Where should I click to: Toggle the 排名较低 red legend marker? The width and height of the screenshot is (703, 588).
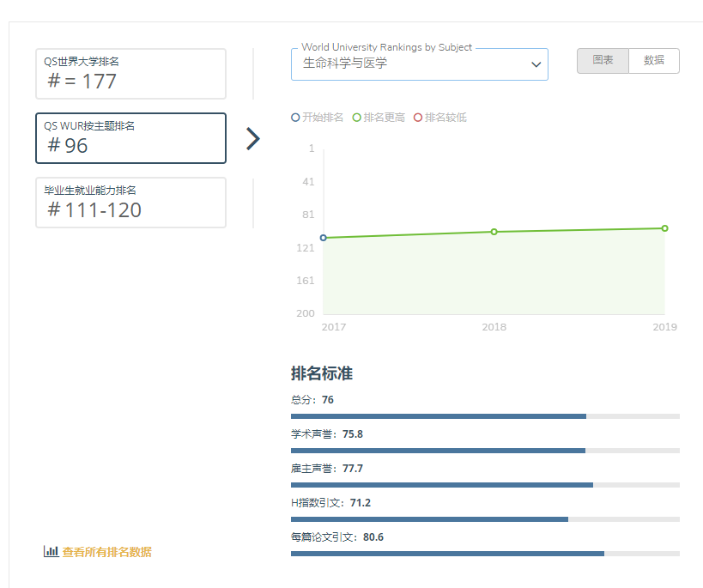[418, 118]
